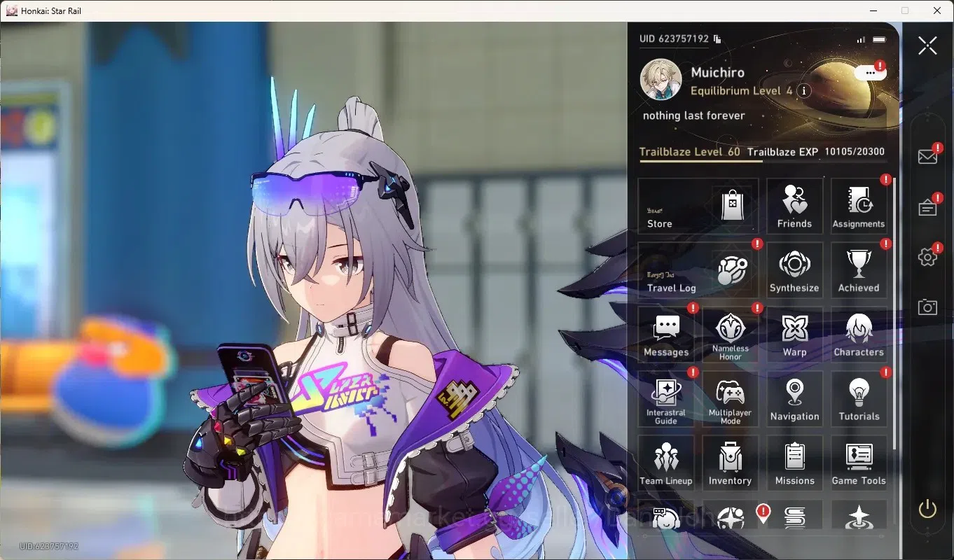Click the Muichiro profile avatar
Viewport: 954px width, 560px height.
[661, 79]
